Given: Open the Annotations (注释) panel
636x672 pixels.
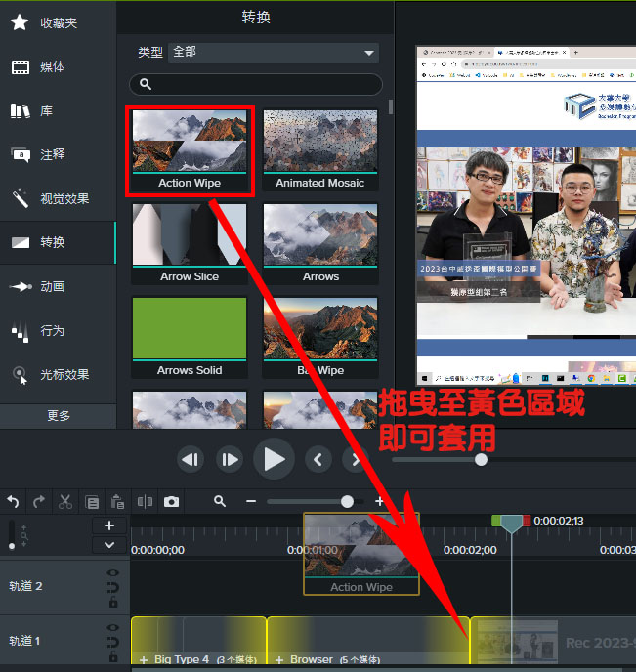Looking at the screenshot, I should click(x=52, y=154).
